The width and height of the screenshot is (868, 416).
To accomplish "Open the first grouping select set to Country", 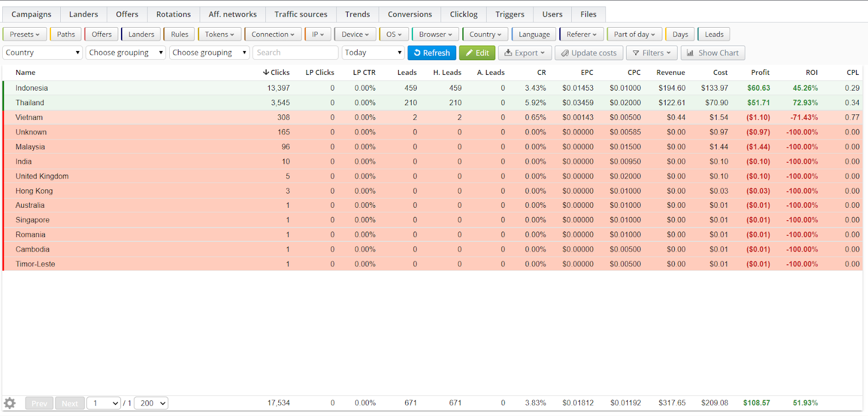I will [43, 53].
